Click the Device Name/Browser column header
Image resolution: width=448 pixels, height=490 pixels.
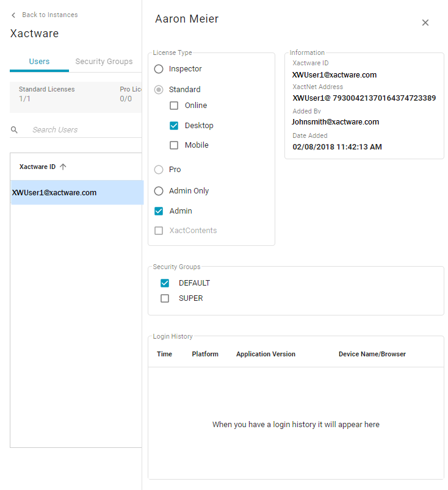pyautogui.click(x=372, y=354)
